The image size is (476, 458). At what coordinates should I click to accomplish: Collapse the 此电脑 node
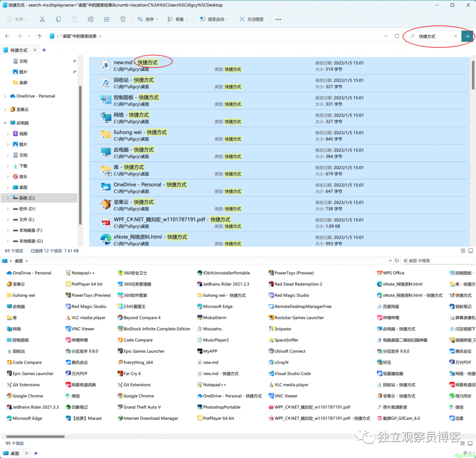[5, 123]
